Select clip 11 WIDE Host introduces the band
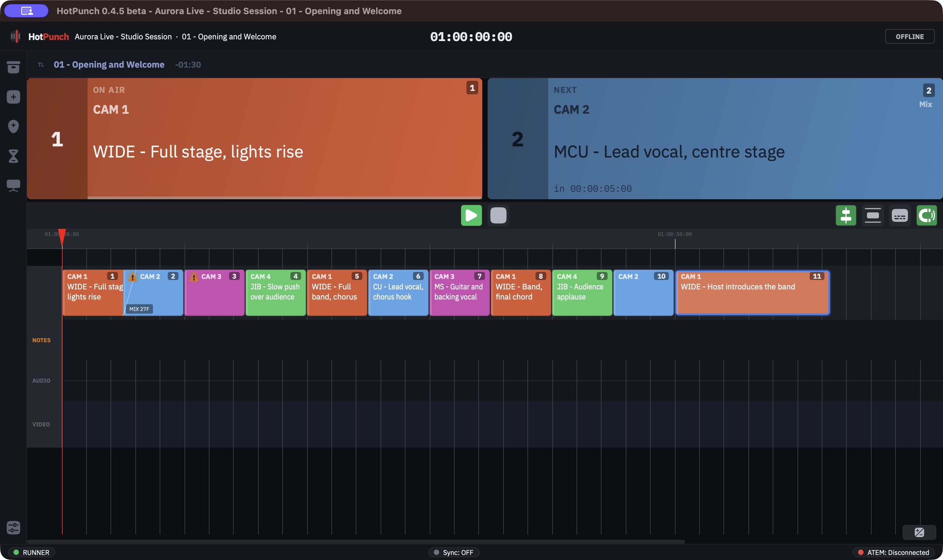The image size is (943, 560). [753, 293]
